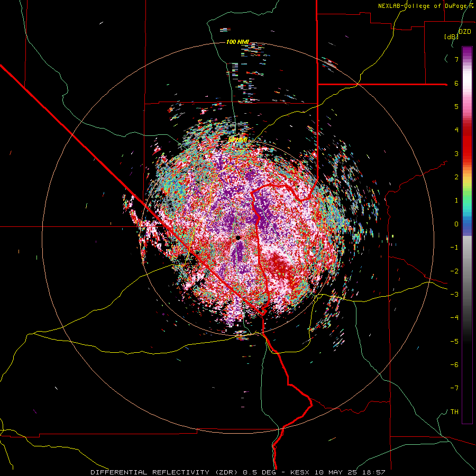Viewport: 476px width, 476px height.
Task: Click the "TH" label on the color scale
Action: (x=454, y=412)
